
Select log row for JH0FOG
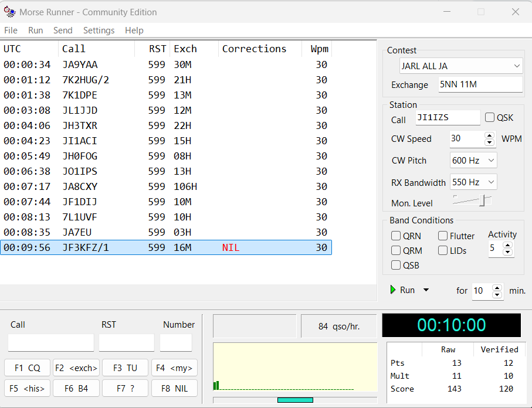[166, 156]
